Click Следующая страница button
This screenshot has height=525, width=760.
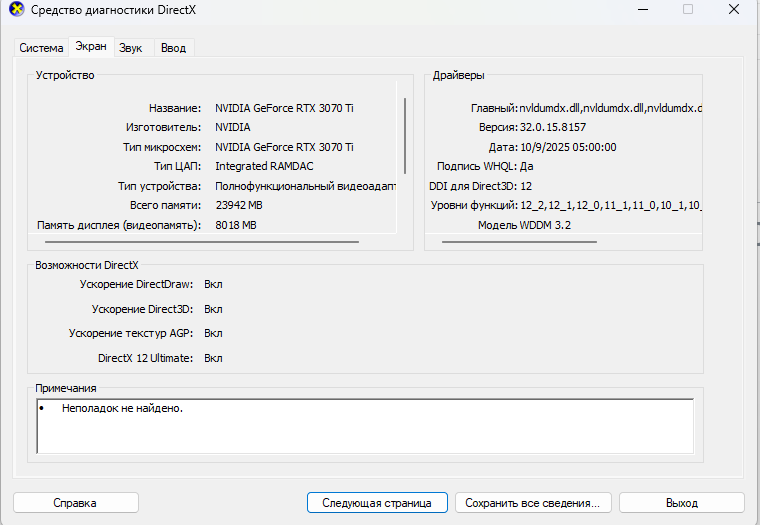(377, 503)
